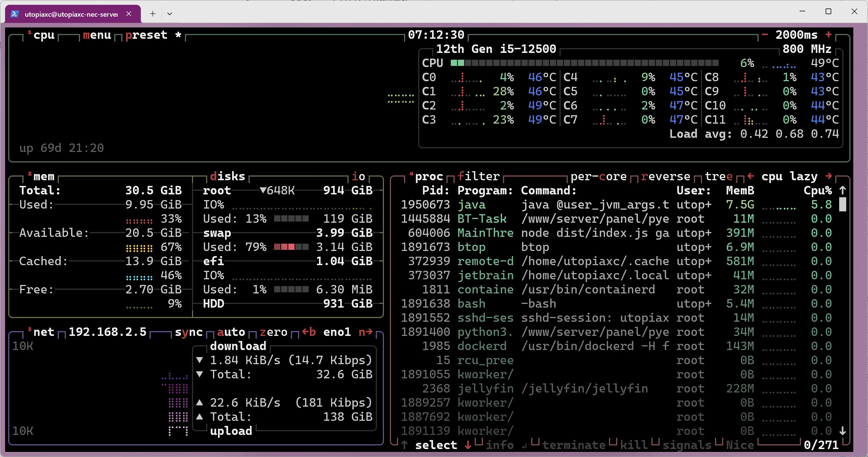
Task: Click the Nice priority button
Action: point(740,445)
